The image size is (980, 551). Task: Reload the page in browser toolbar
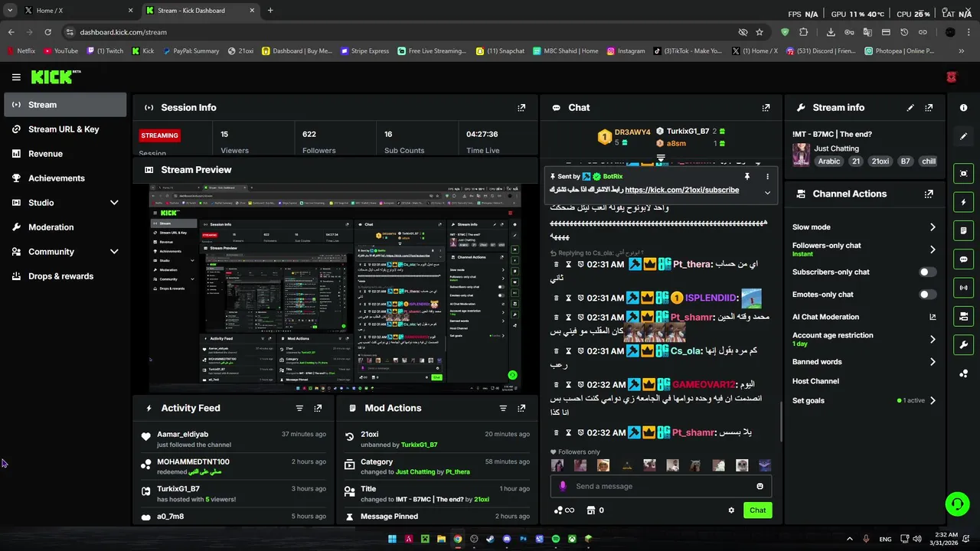47,32
